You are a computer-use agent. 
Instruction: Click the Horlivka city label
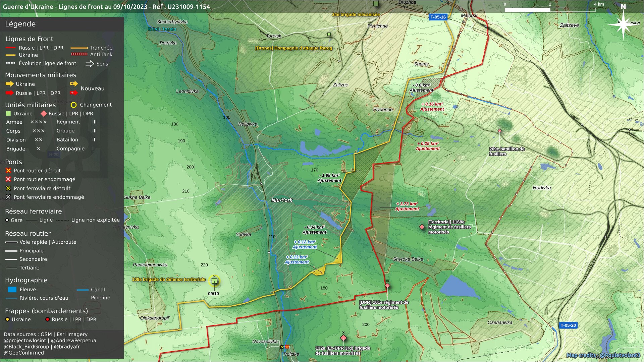(x=542, y=188)
